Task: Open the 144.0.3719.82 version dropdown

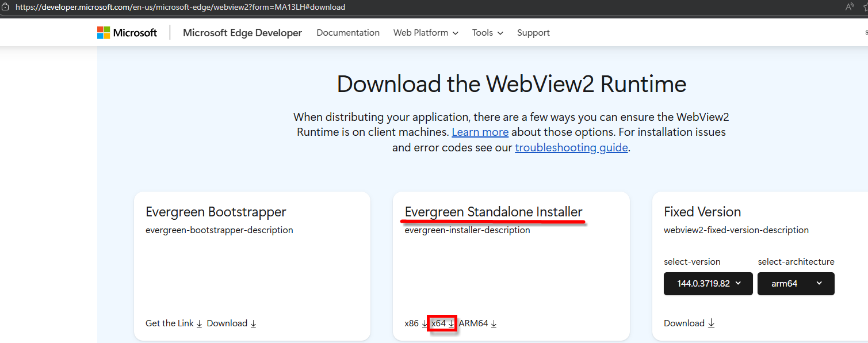Action: pyautogui.click(x=708, y=284)
